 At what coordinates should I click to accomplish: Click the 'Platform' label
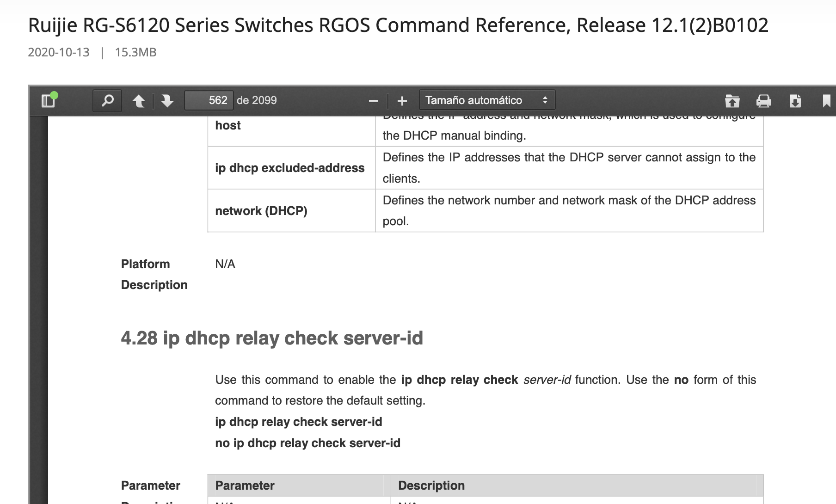[x=145, y=264]
